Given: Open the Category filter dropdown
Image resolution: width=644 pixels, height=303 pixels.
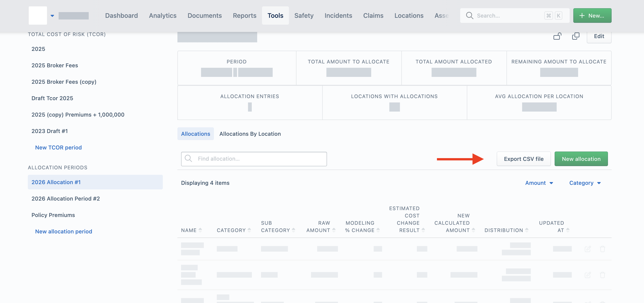Looking at the screenshot, I should [x=585, y=183].
